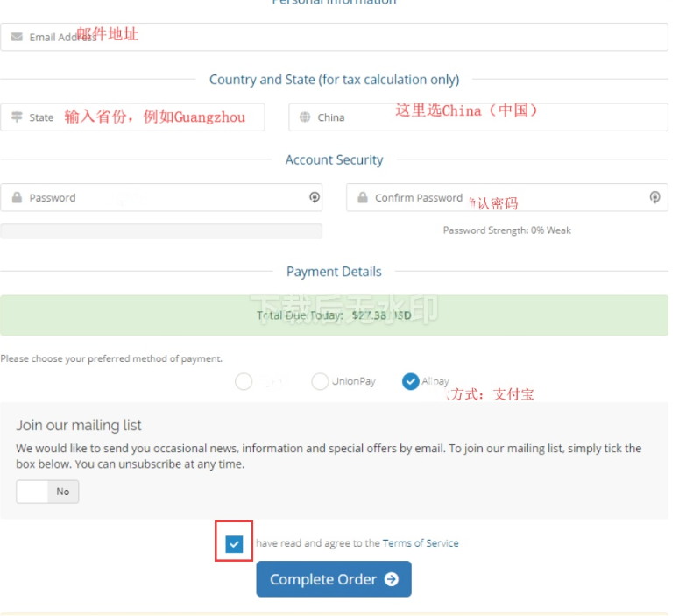
Task: Uncheck the Terms of Service agreement checkbox
Action: [234, 544]
